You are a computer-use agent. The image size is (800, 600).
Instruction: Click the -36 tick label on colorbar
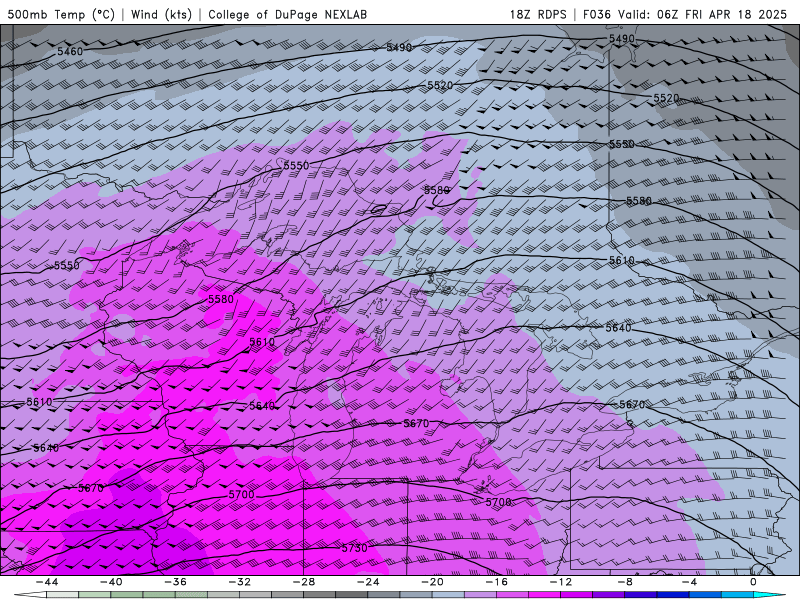pyautogui.click(x=175, y=582)
